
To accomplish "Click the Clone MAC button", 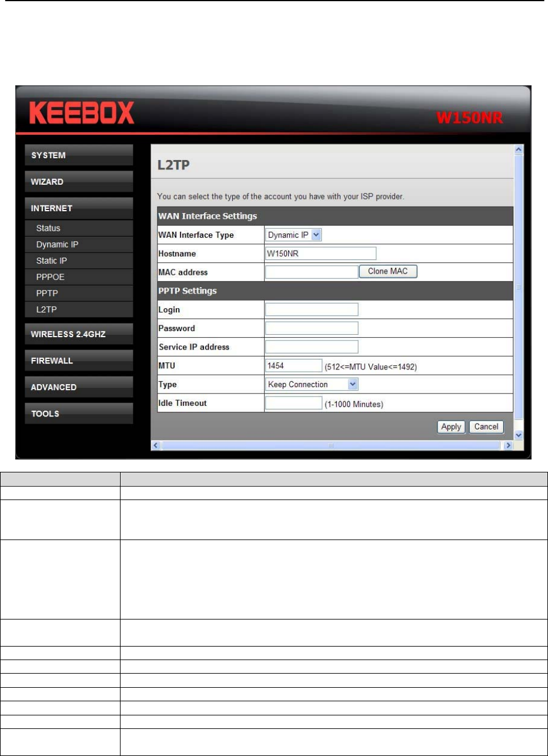I will click(x=387, y=271).
